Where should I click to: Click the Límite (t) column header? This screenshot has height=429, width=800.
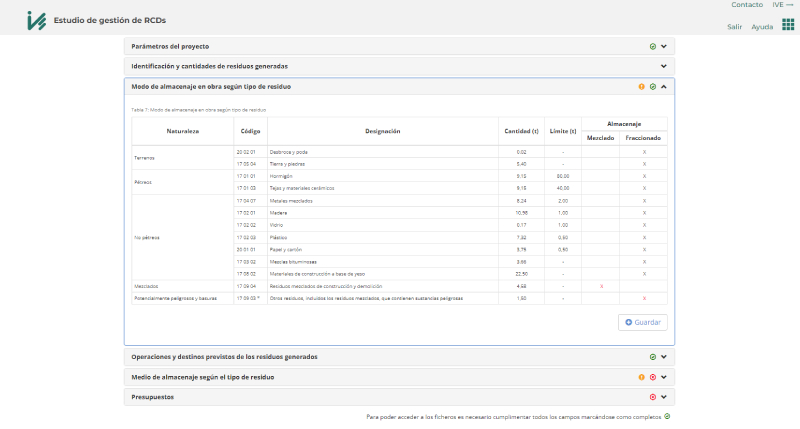(563, 131)
